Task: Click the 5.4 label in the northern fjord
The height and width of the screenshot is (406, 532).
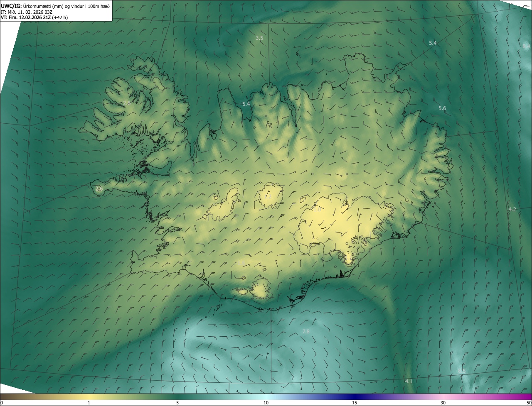Action: (x=246, y=104)
